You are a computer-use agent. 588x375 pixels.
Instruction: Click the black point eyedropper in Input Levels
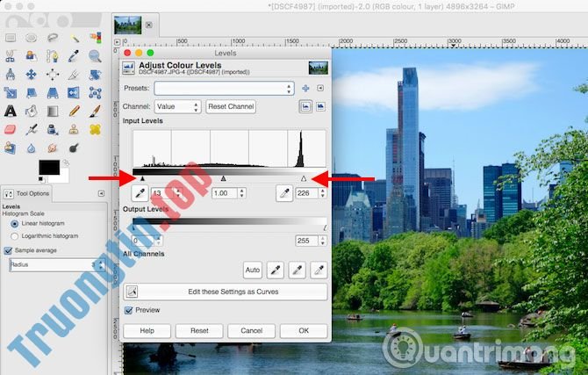(138, 192)
